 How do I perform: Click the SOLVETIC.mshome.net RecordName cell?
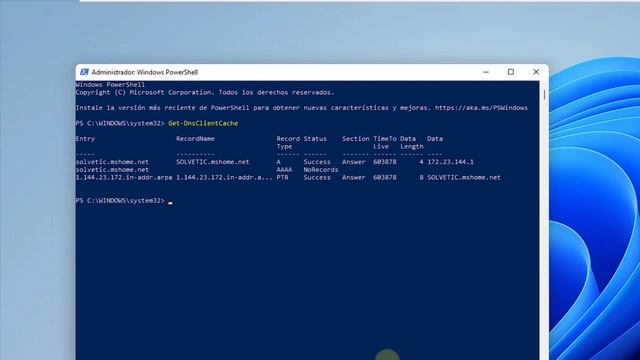pos(213,162)
